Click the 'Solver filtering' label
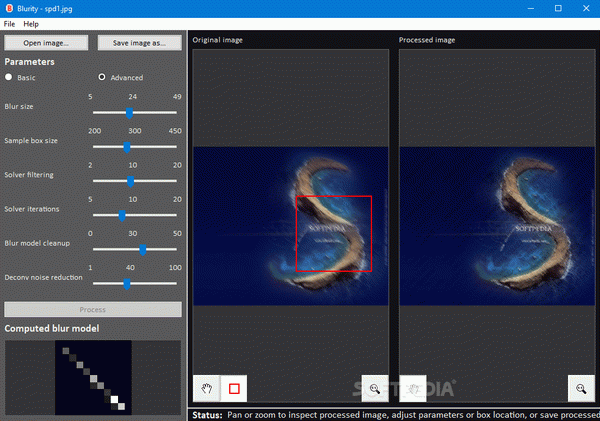 [x=29, y=175]
